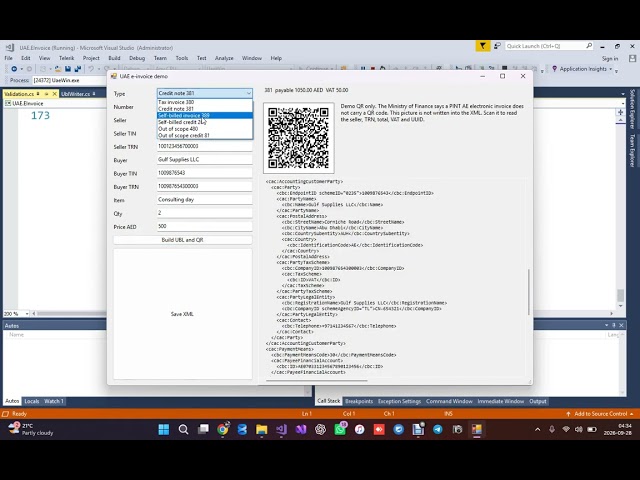Close the Validation.cs tab
Image resolution: width=640 pixels, height=480 pixels.
[x=55, y=94]
